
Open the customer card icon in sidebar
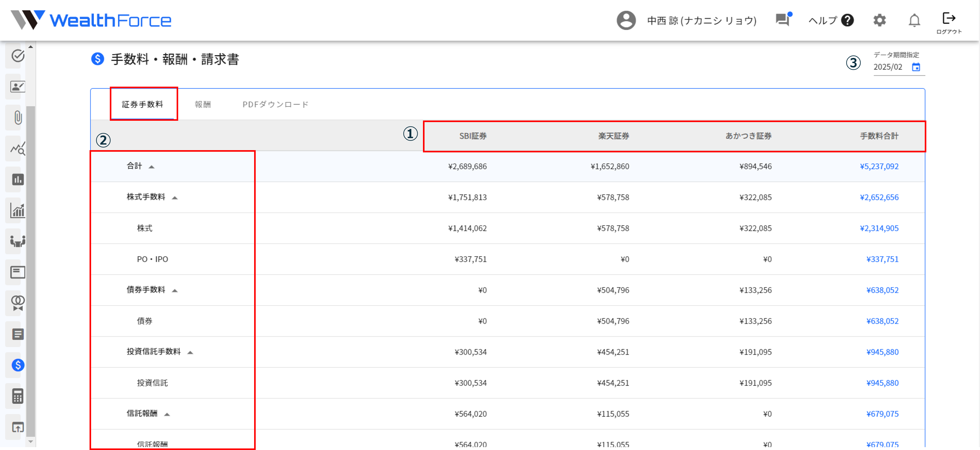tap(18, 87)
